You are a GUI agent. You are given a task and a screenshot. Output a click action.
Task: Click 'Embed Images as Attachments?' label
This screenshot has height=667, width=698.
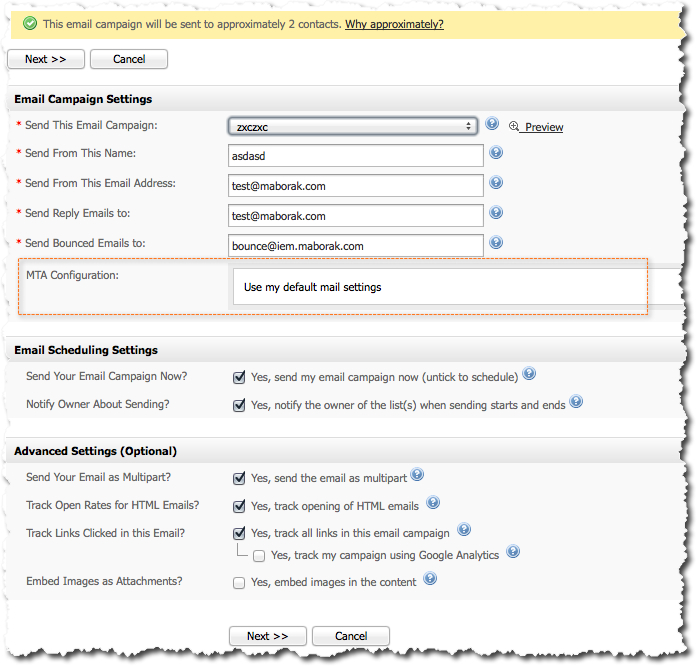pyautogui.click(x=104, y=581)
